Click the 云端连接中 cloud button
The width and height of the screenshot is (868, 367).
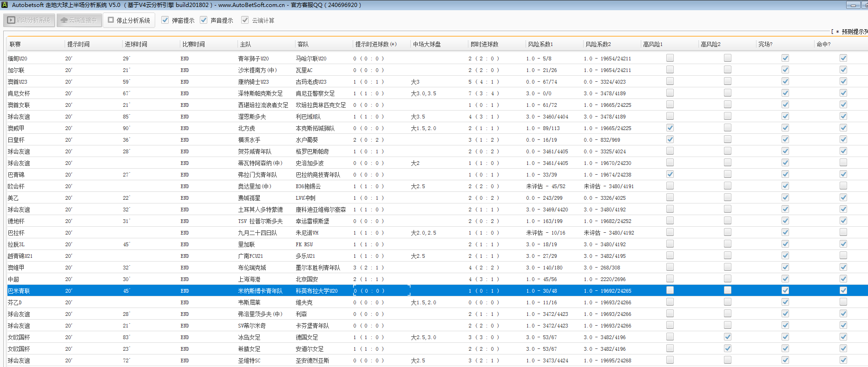[79, 20]
